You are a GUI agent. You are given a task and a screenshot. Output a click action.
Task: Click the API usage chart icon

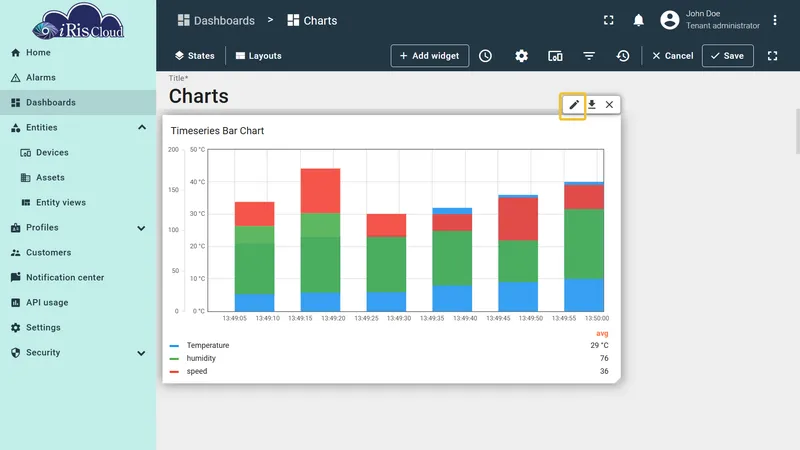[15, 303]
